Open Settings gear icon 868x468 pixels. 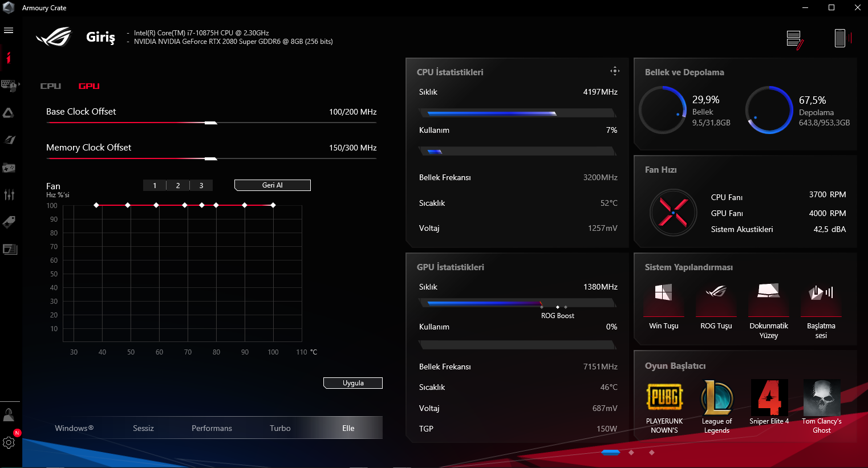[9, 442]
